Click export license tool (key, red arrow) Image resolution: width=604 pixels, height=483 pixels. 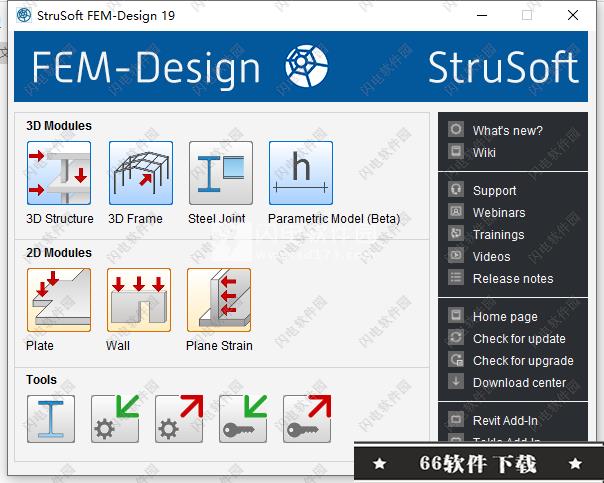307,419
